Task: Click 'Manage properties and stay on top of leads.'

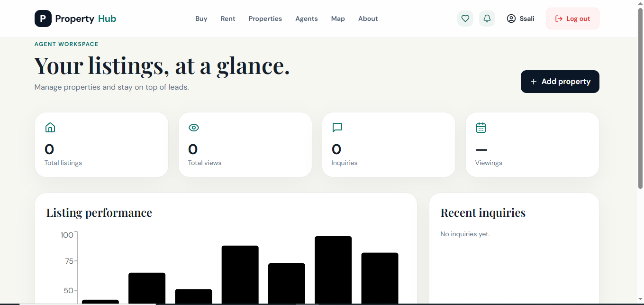Action: point(112,87)
